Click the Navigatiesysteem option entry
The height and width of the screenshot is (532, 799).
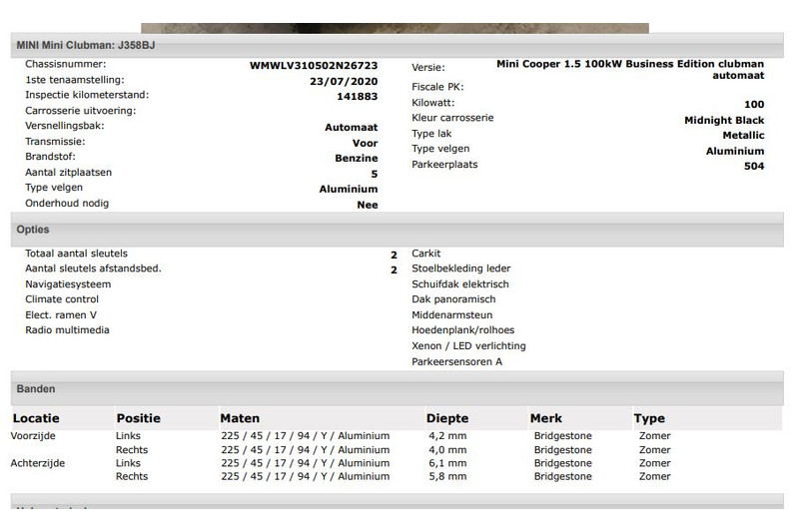pyautogui.click(x=68, y=284)
